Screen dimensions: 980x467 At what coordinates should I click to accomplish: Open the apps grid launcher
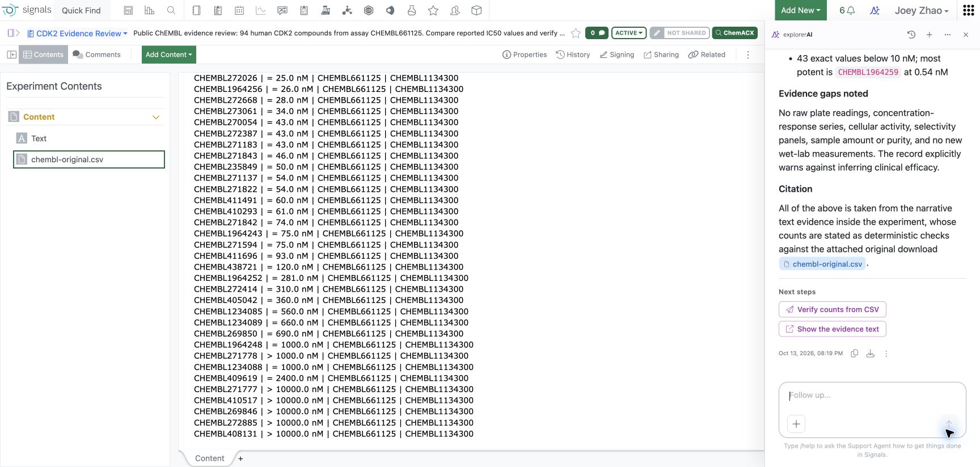[x=969, y=10]
